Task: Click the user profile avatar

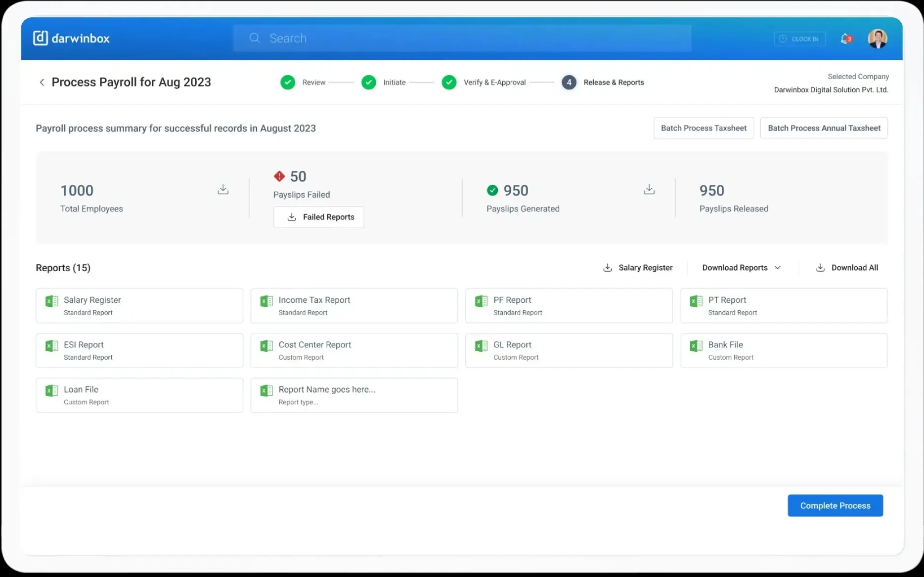Action: point(878,39)
